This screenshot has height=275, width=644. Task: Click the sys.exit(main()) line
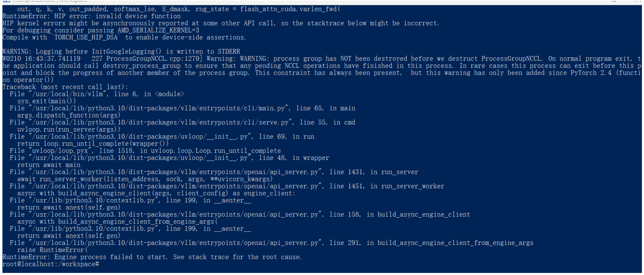46,101
